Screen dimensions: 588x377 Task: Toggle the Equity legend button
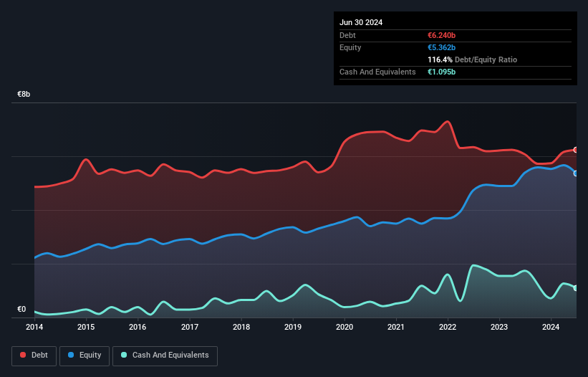(85, 355)
